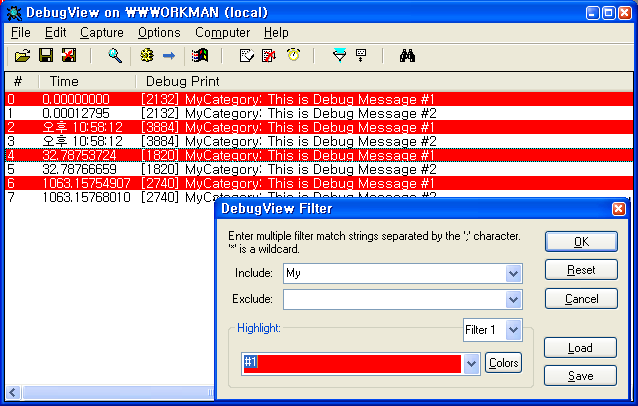Click the blue arrow Pass-Through icon
The image size is (638, 406).
[x=169, y=55]
